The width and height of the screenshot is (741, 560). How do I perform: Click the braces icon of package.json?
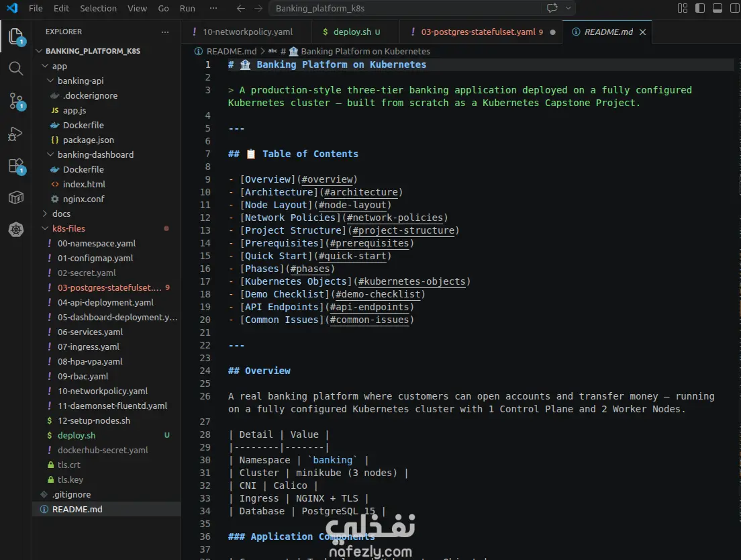55,140
